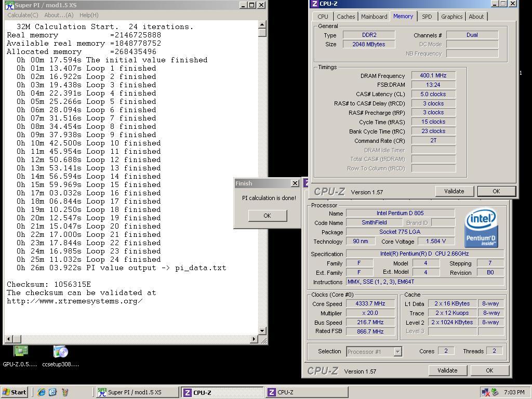Screen dimensions: 532x399
Task: Click the memory Type DDR2 field
Action: tap(369, 35)
